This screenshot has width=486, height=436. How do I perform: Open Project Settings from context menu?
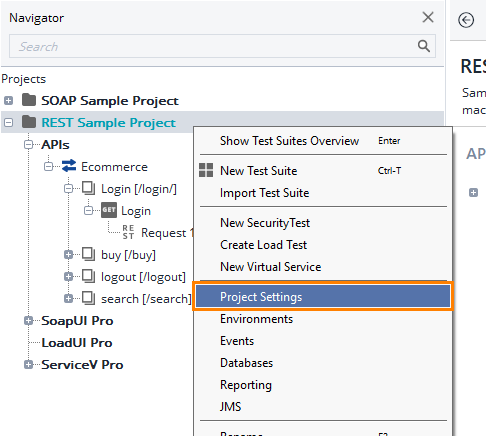(x=323, y=296)
